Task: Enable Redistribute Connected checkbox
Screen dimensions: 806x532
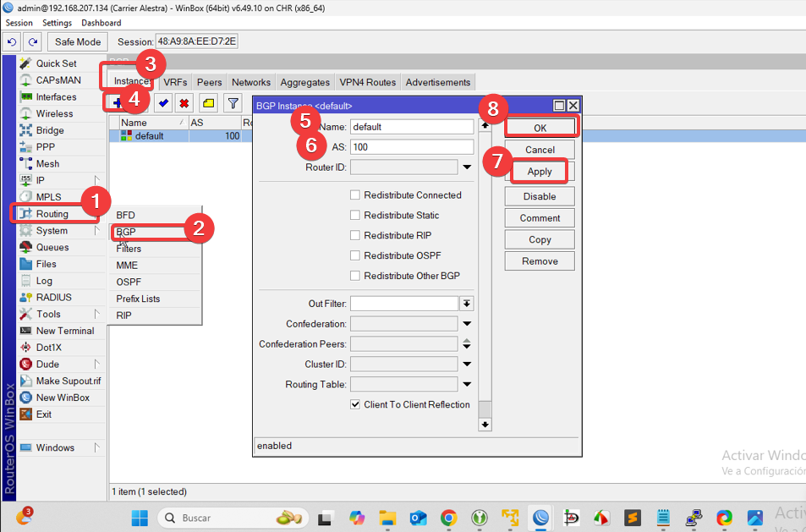Action: 356,195
